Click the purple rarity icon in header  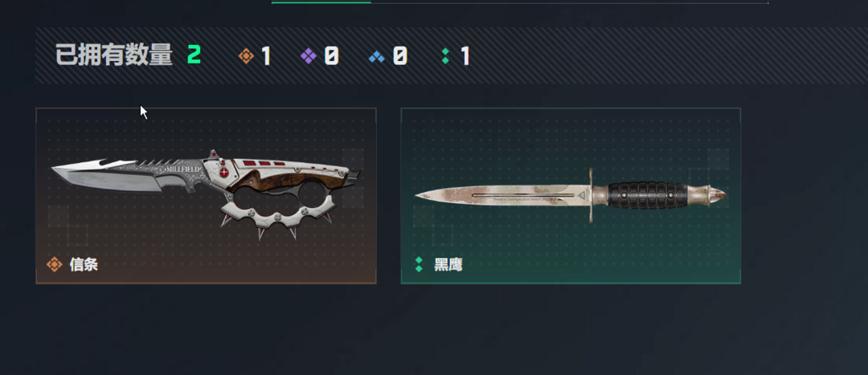coord(309,56)
